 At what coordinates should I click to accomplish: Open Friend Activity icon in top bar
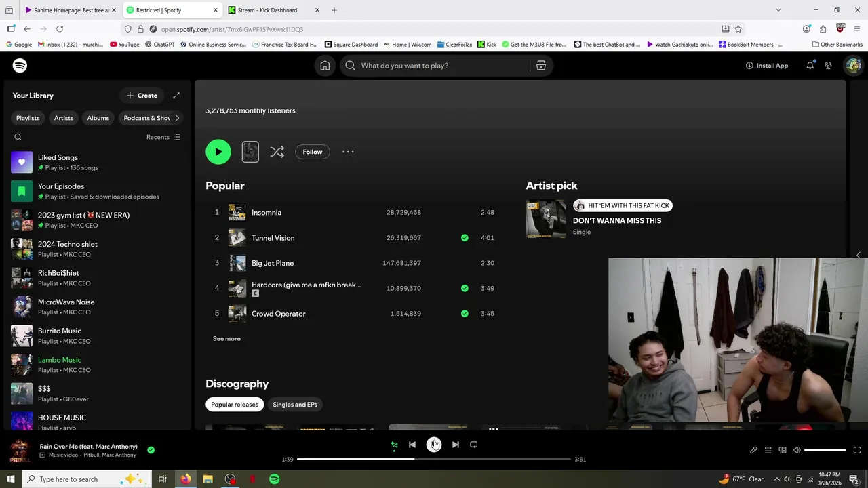coord(828,66)
